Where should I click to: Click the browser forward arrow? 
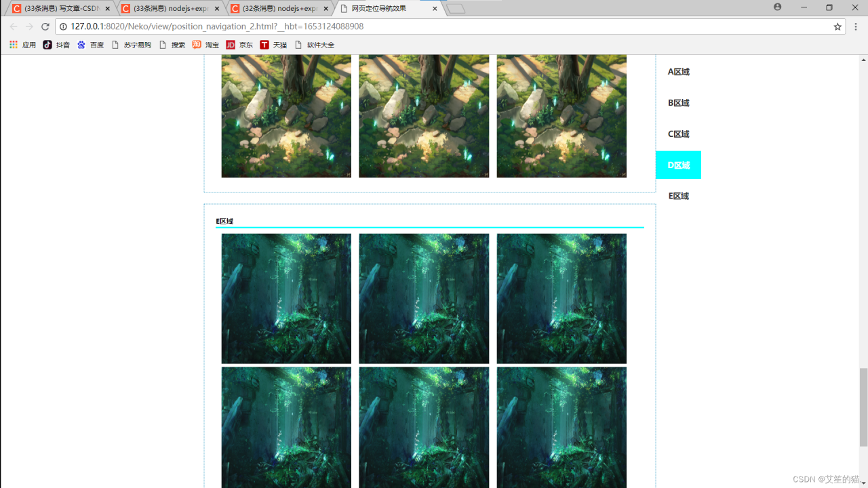pos(29,26)
